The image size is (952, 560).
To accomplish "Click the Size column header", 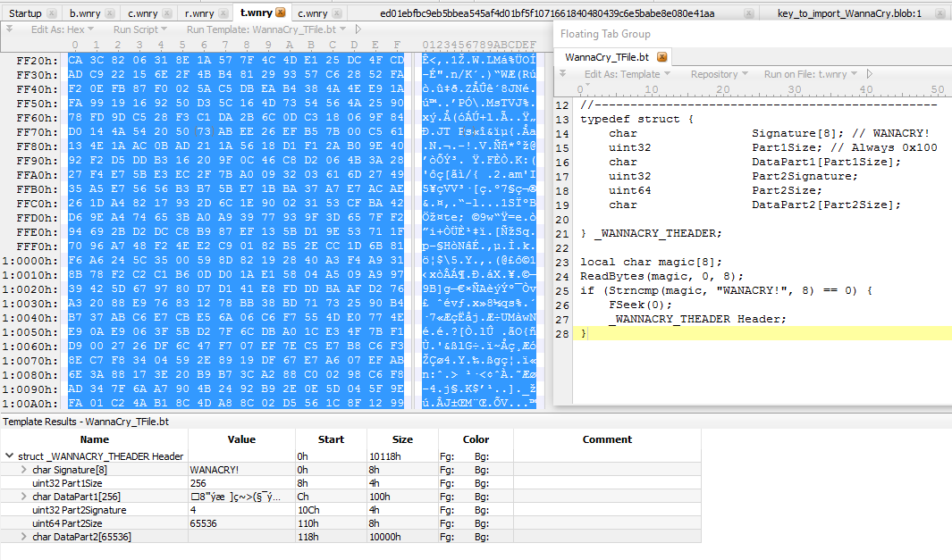I will point(402,439).
